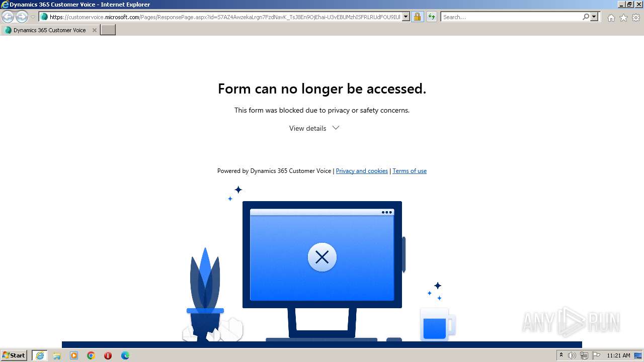Refresh the page with the refresh icon
The height and width of the screenshot is (362, 644).
432,17
